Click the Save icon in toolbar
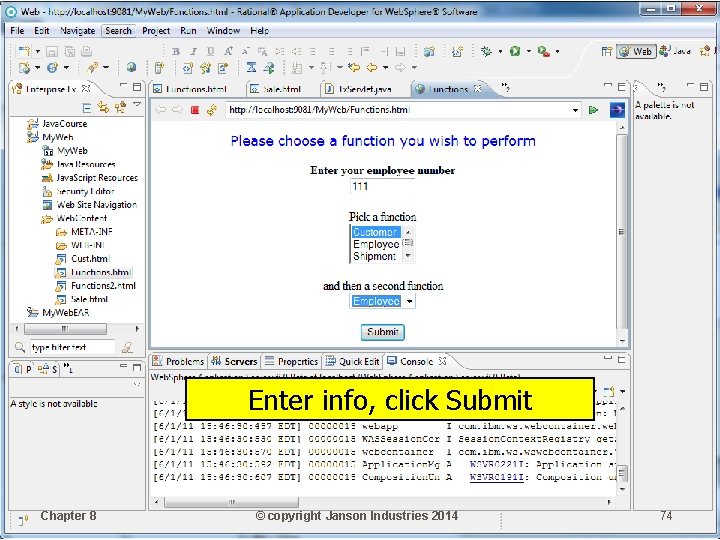This screenshot has height=540, width=720. [52, 51]
